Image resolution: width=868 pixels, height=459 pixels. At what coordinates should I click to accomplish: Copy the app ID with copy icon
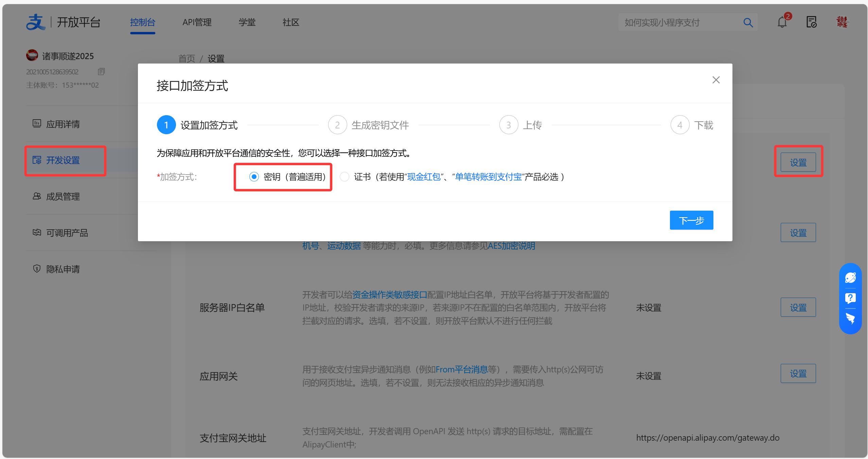tap(101, 72)
